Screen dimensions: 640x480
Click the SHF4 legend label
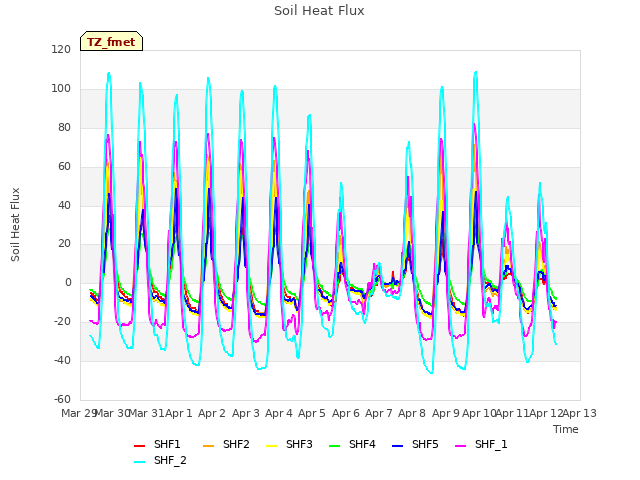362,444
